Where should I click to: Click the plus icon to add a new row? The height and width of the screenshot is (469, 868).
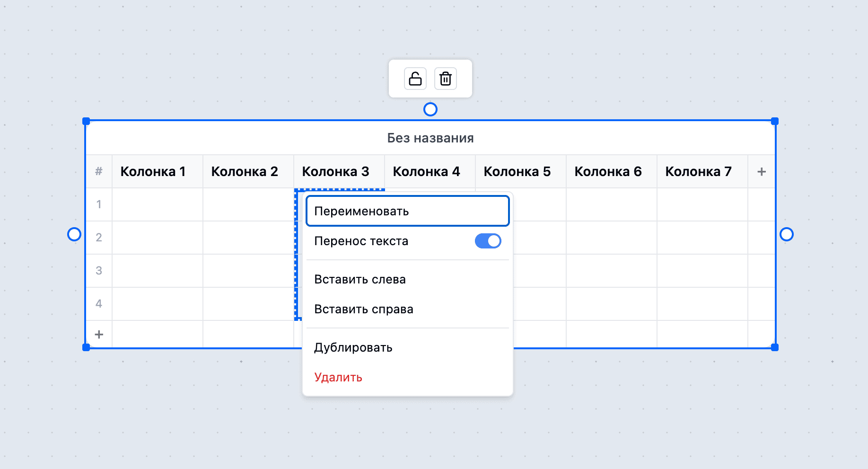point(99,334)
